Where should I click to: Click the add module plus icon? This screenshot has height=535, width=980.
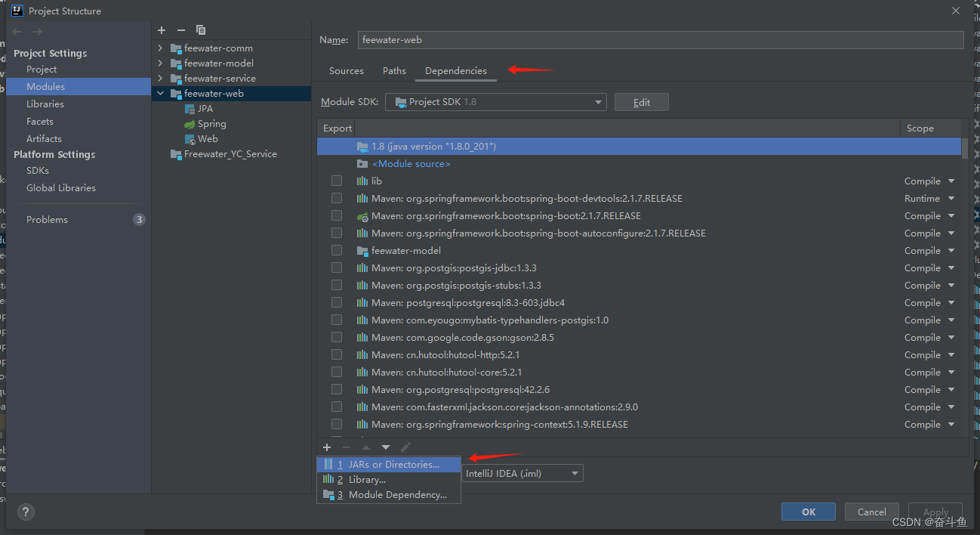click(x=162, y=30)
